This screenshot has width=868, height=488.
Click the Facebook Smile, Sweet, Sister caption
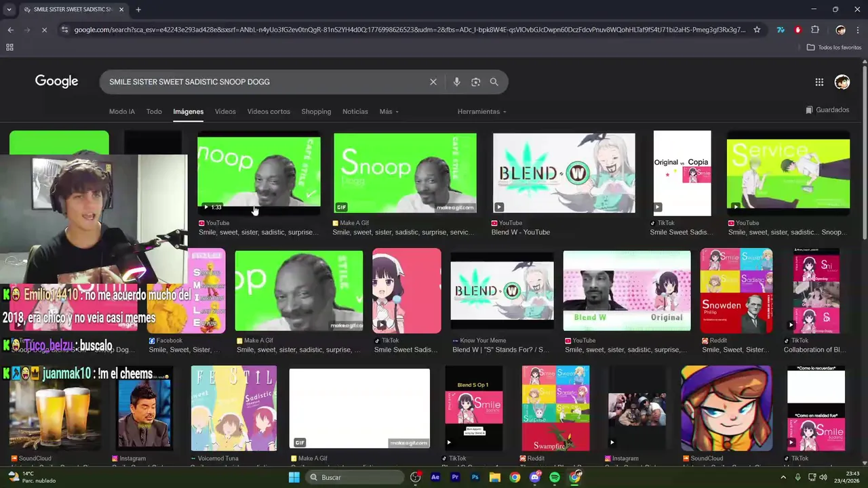click(184, 350)
